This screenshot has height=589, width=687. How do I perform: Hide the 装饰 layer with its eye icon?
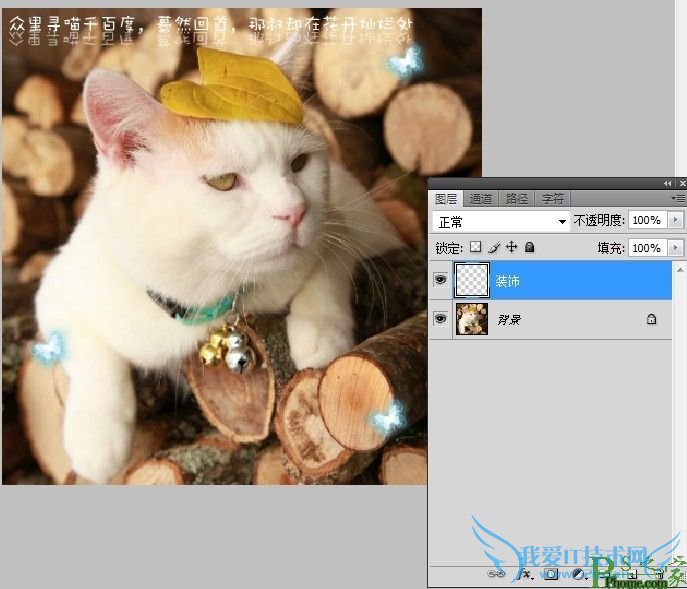tap(440, 280)
